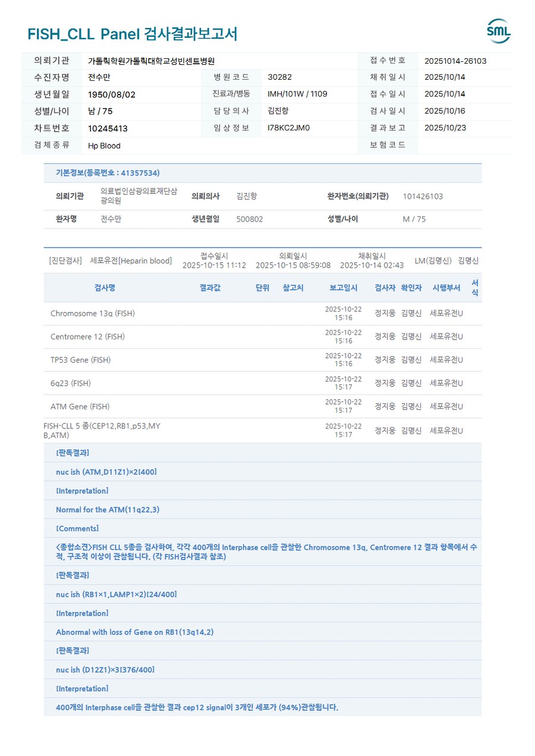Click the 시행부서 column header
Screen dimensions: 535x756
tap(446, 288)
